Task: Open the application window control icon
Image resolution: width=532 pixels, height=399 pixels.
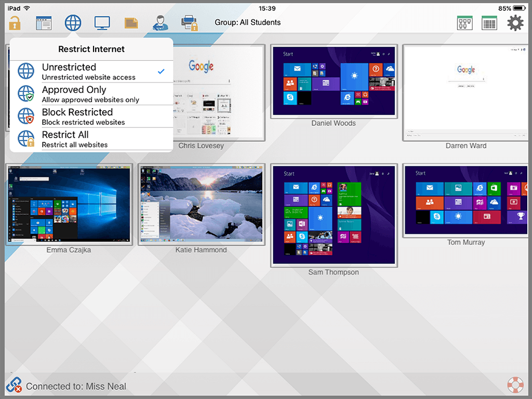Action: [44, 23]
